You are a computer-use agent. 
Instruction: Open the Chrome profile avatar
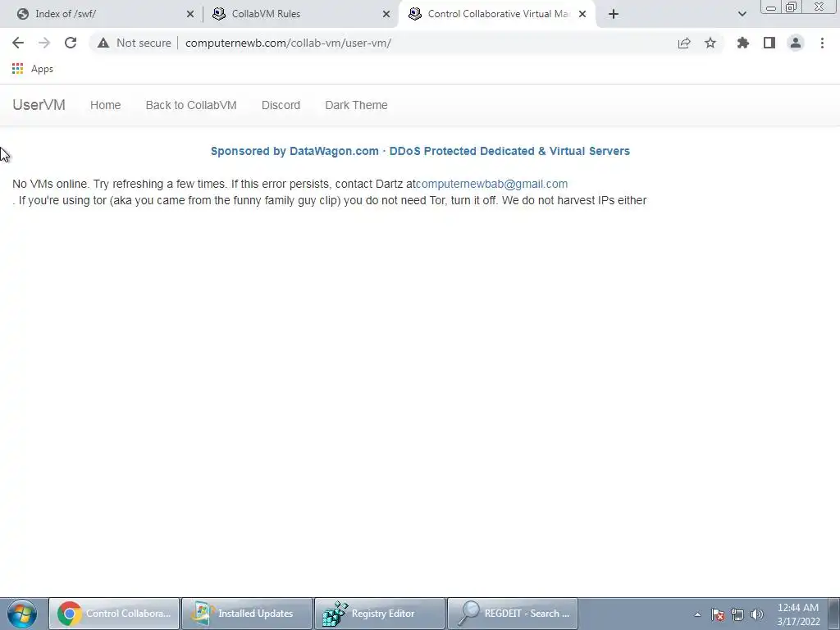(x=796, y=43)
